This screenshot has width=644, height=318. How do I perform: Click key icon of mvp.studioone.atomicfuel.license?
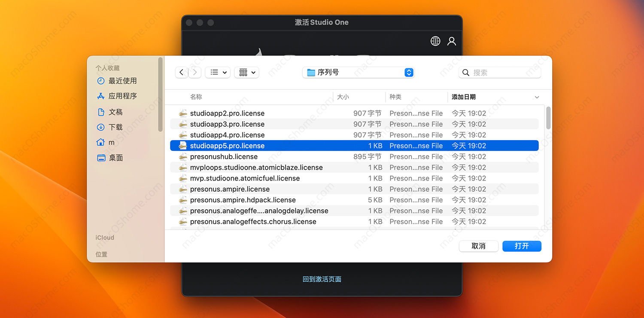click(183, 178)
